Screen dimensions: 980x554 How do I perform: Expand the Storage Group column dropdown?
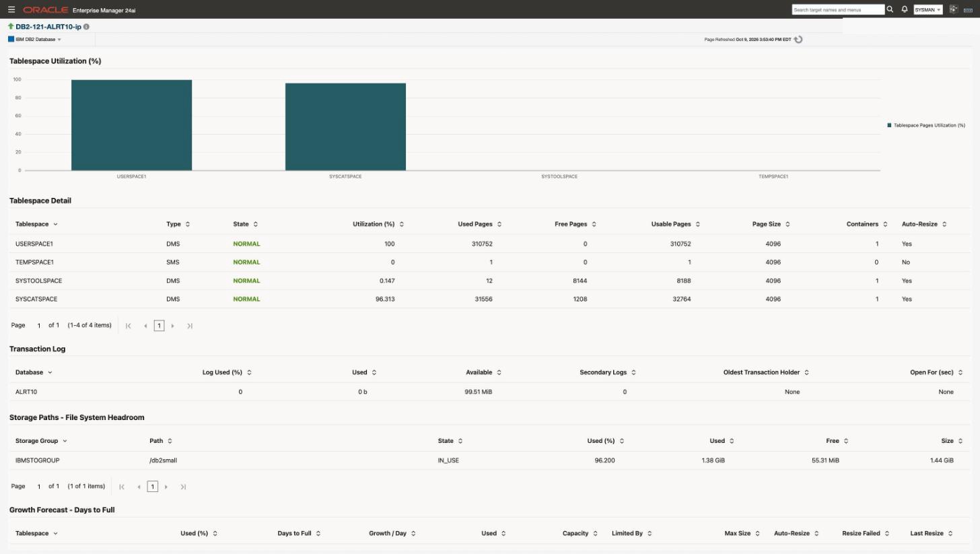(x=65, y=441)
